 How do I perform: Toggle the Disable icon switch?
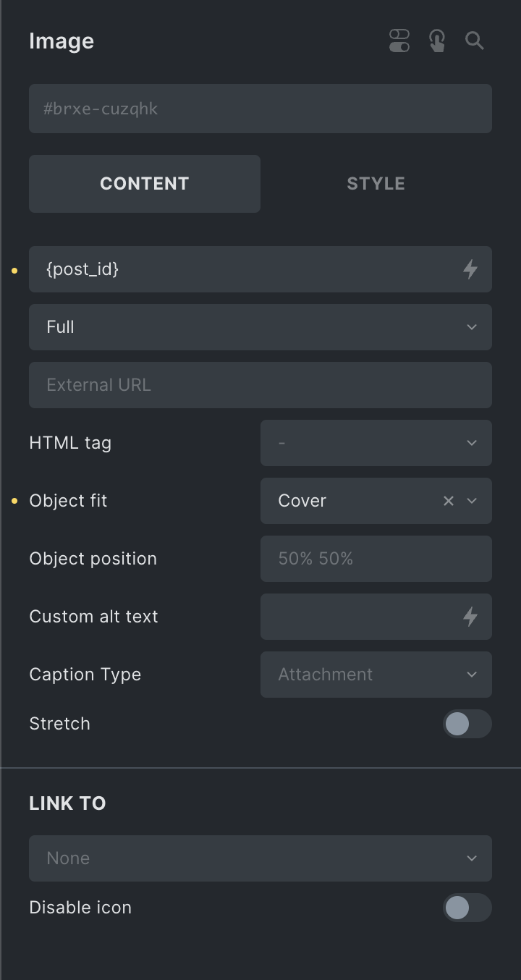(467, 908)
